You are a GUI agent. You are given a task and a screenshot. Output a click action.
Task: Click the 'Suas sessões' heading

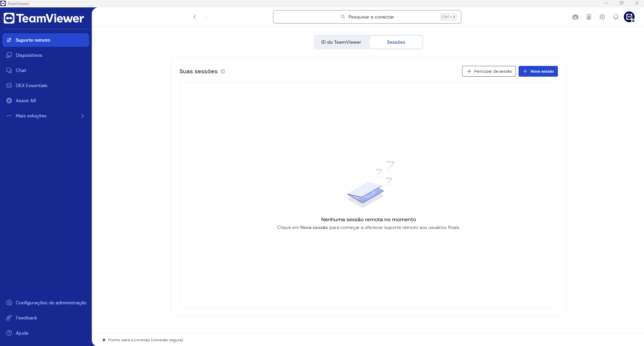pyautogui.click(x=198, y=71)
